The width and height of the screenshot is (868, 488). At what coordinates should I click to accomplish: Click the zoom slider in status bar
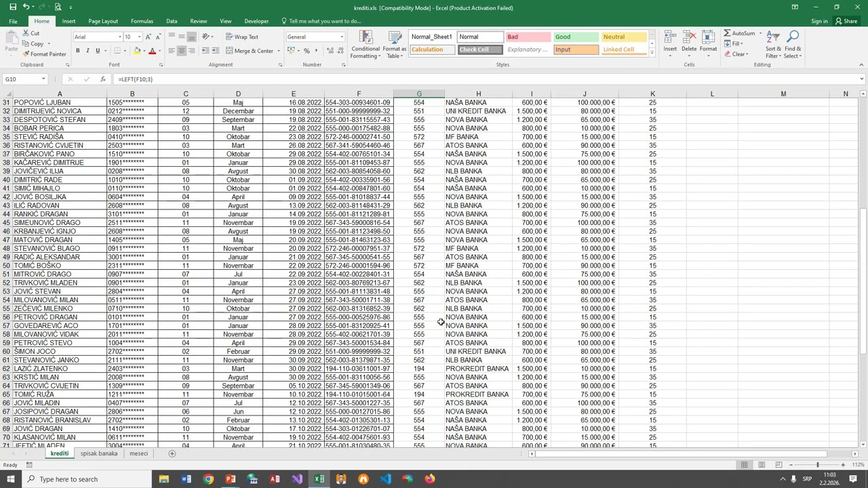(x=817, y=465)
